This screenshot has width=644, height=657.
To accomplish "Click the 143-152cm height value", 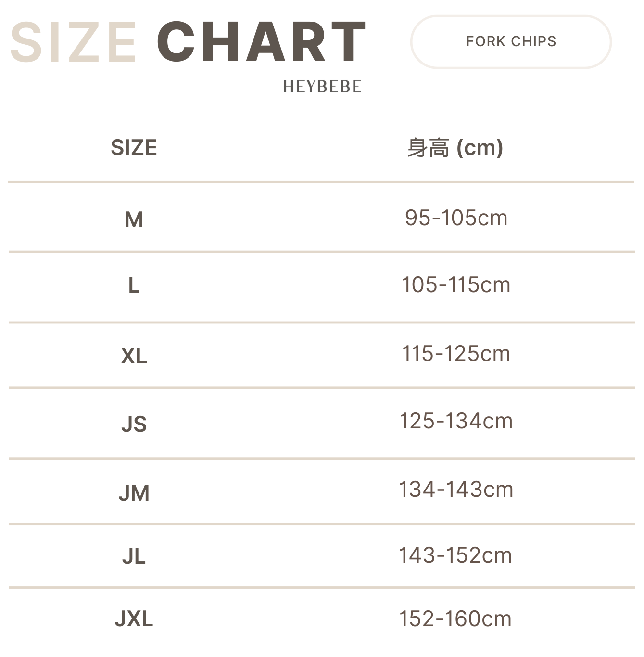I will (x=455, y=555).
